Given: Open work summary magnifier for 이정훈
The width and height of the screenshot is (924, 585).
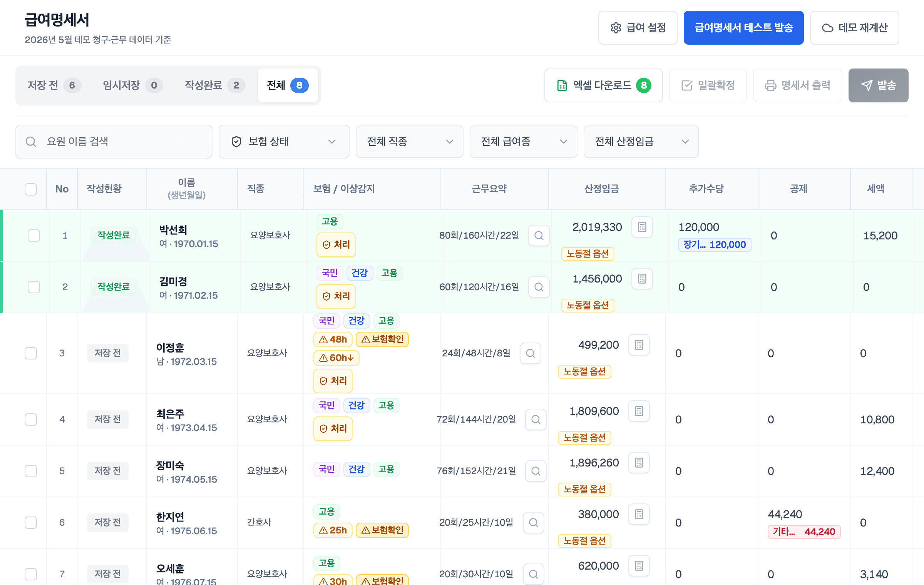Looking at the screenshot, I should (x=530, y=353).
